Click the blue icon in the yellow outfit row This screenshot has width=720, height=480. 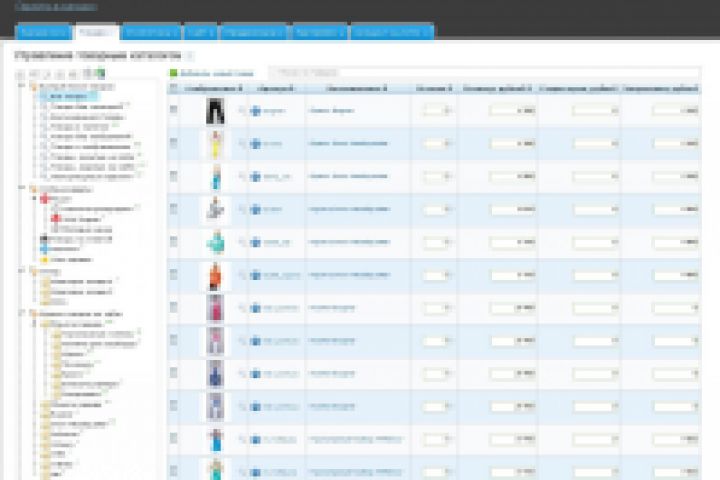tap(256, 144)
